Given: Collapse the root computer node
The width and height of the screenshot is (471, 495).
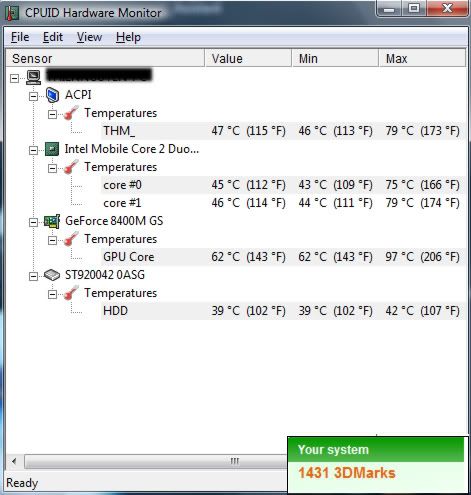Looking at the screenshot, I should click(14, 78).
